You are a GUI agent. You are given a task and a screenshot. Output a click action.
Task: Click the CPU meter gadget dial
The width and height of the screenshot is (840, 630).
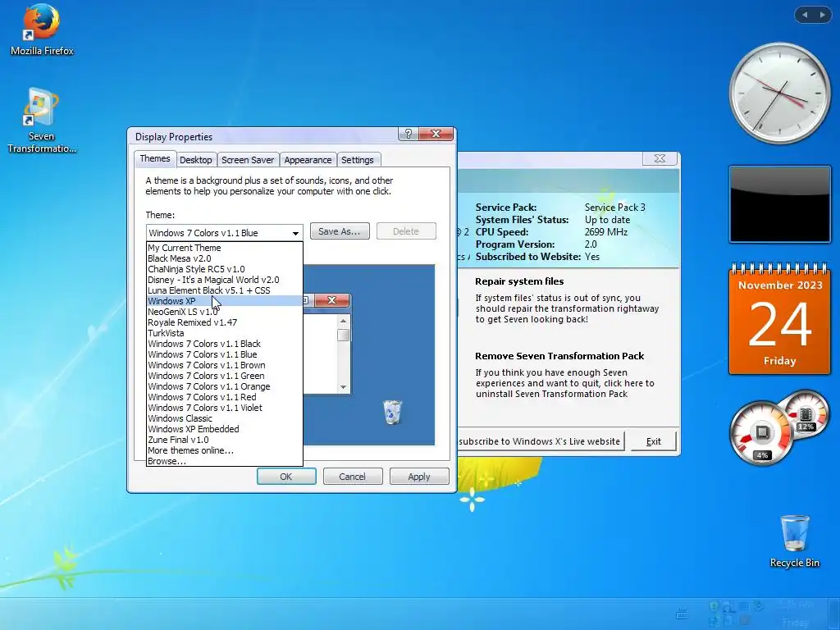click(762, 433)
